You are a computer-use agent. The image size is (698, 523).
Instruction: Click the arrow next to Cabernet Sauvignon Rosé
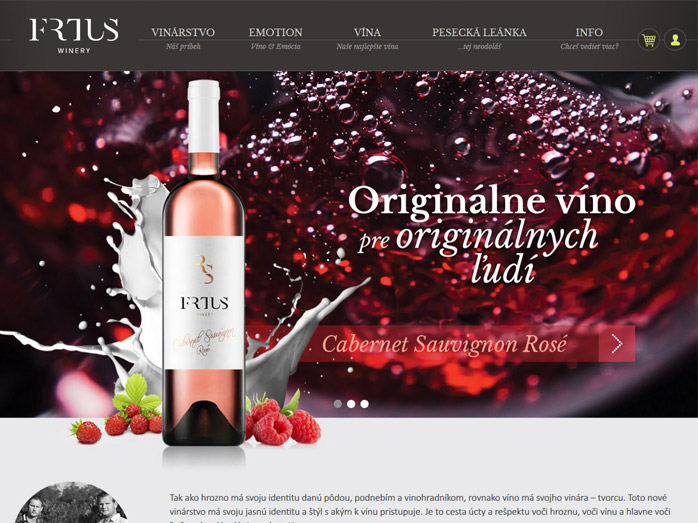[x=617, y=344]
